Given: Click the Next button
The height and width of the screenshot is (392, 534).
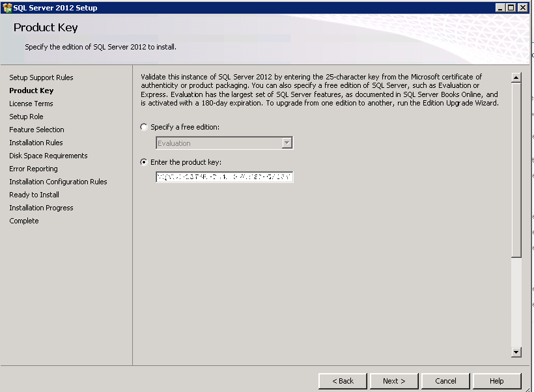Looking at the screenshot, I should [394, 381].
